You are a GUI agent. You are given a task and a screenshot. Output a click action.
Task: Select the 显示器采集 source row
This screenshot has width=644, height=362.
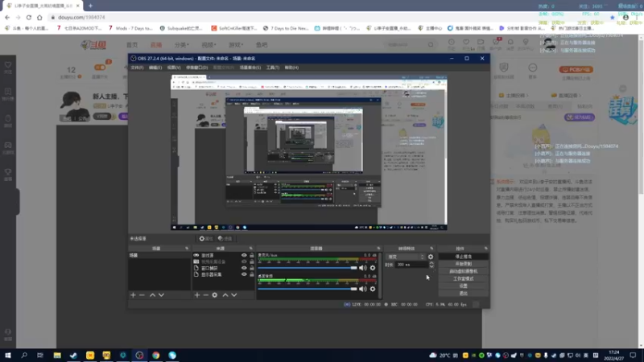(224, 274)
